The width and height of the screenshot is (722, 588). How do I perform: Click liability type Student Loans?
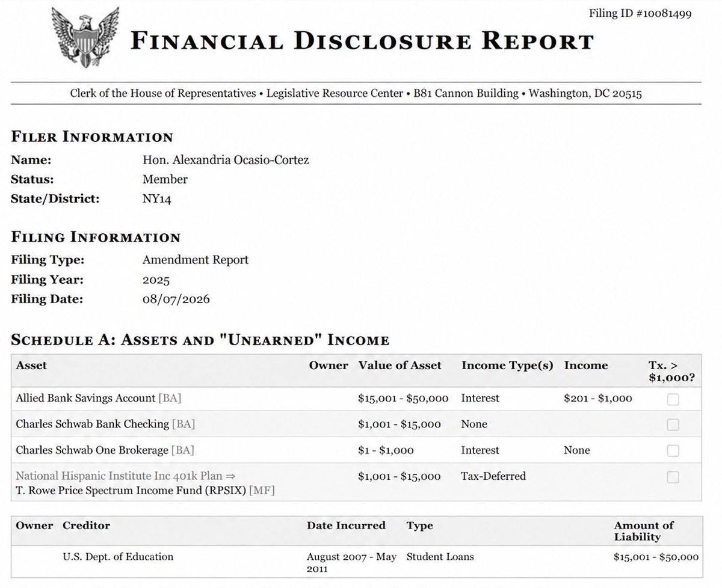pyautogui.click(x=440, y=557)
